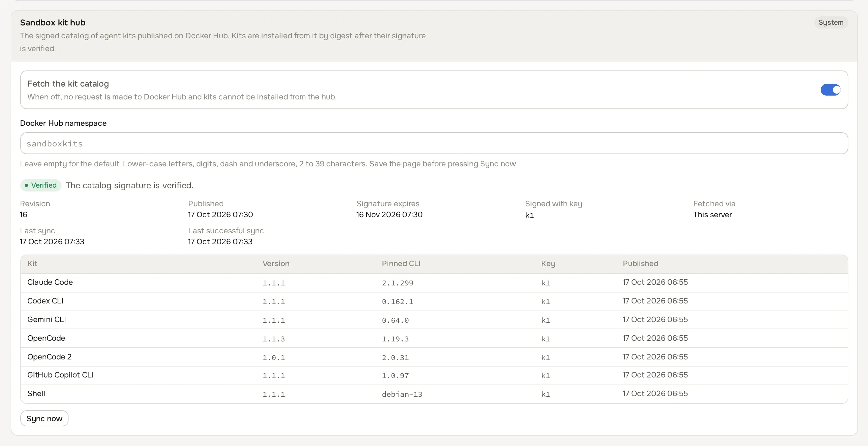This screenshot has height=446, width=868.
Task: Click pinned CLI value 2.1.299
Action: click(397, 283)
